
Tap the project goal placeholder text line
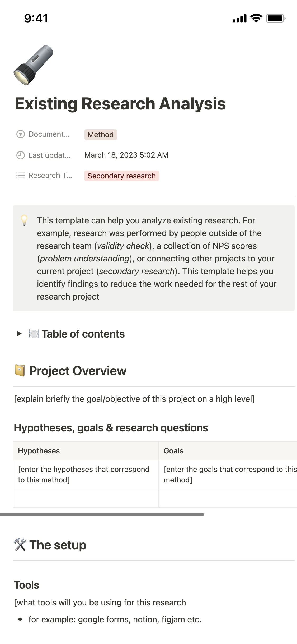point(134,399)
